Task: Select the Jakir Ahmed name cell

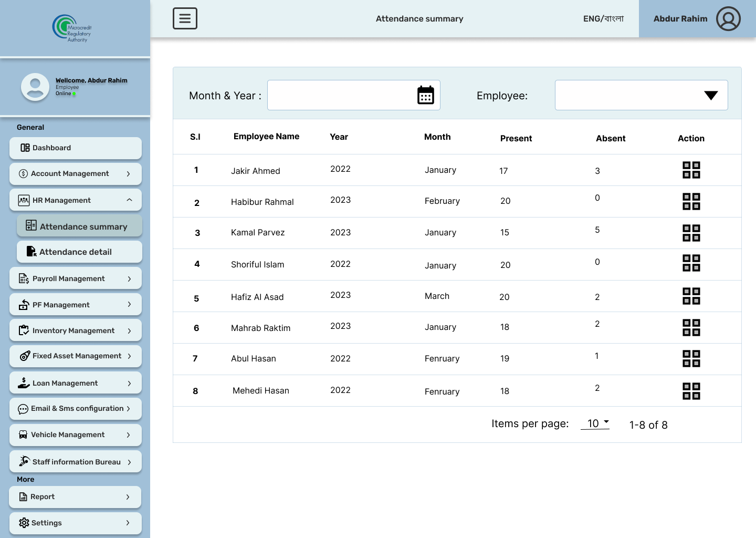Action: (256, 171)
